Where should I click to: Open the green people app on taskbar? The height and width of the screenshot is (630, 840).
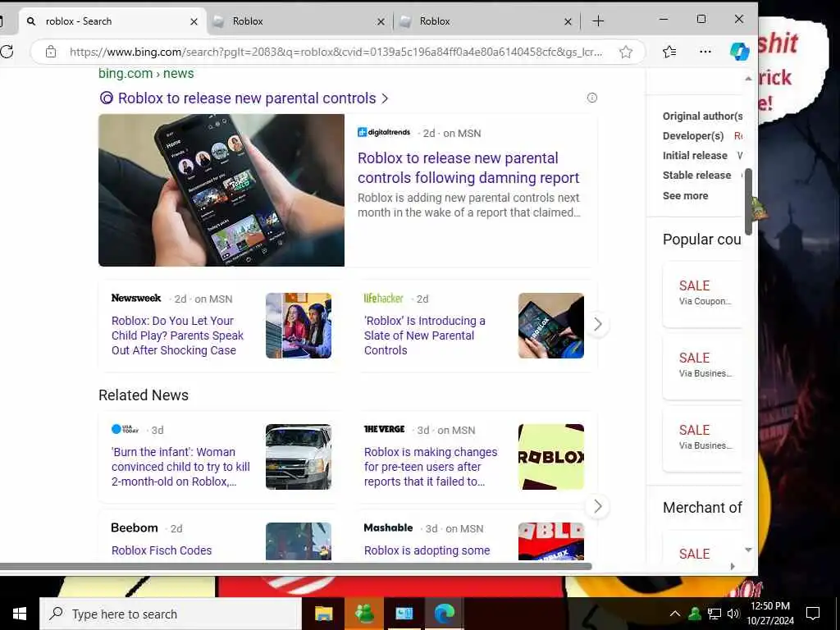pos(364,614)
